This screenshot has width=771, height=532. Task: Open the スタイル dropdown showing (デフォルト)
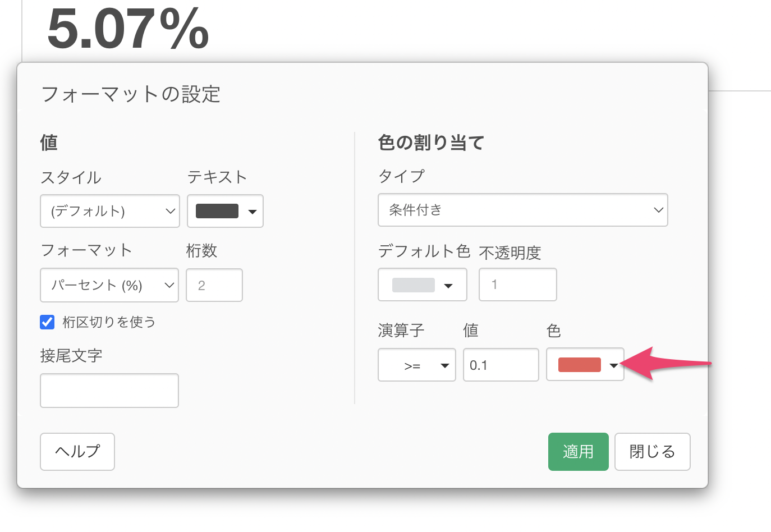point(109,211)
